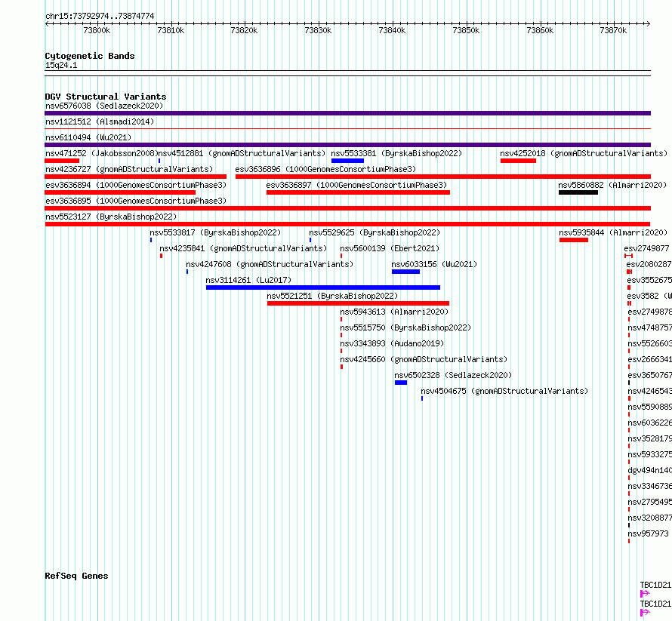Click the red bar under esv3636895
The height and width of the screenshot is (621, 672).
[x=347, y=208]
